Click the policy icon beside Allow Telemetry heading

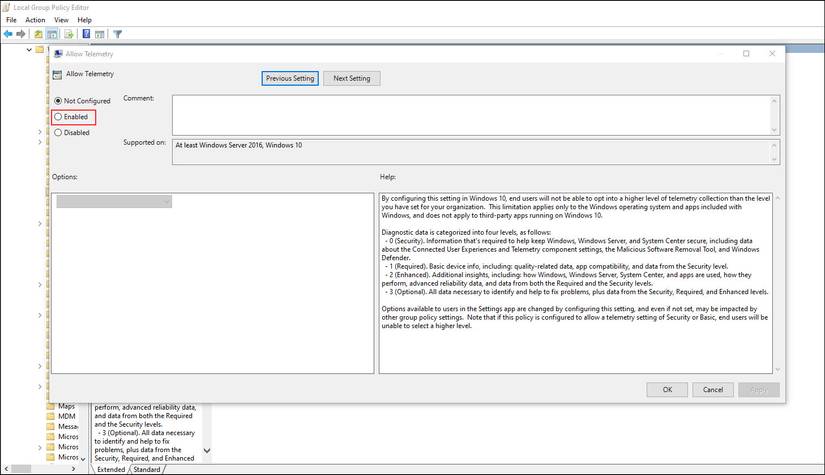tap(57, 75)
